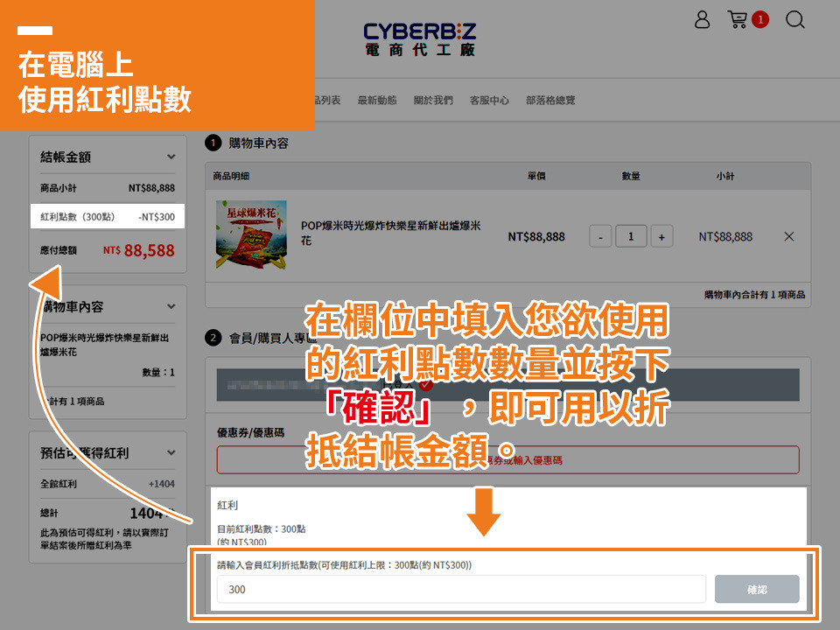Click the bonus points input field
The width and height of the screenshot is (840, 630).
coord(461,590)
